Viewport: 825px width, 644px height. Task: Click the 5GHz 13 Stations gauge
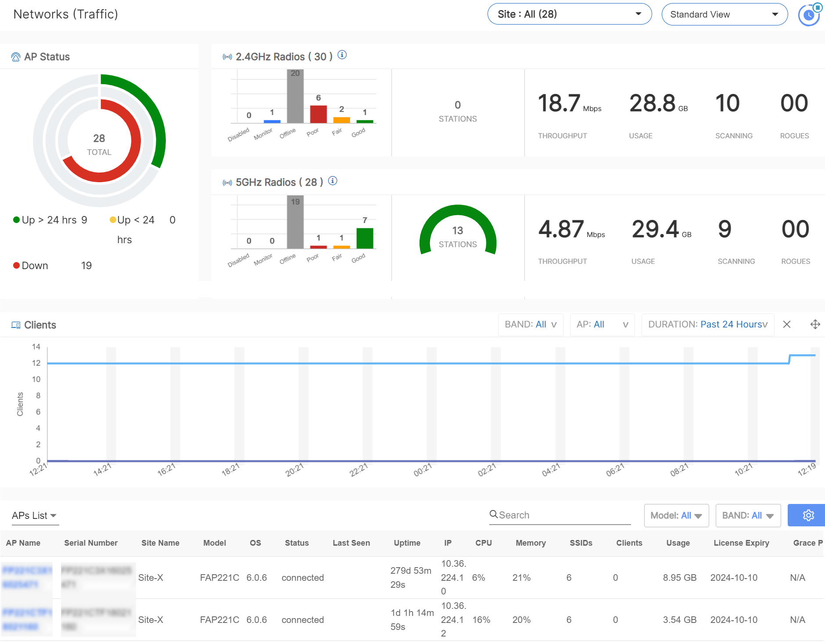point(458,230)
